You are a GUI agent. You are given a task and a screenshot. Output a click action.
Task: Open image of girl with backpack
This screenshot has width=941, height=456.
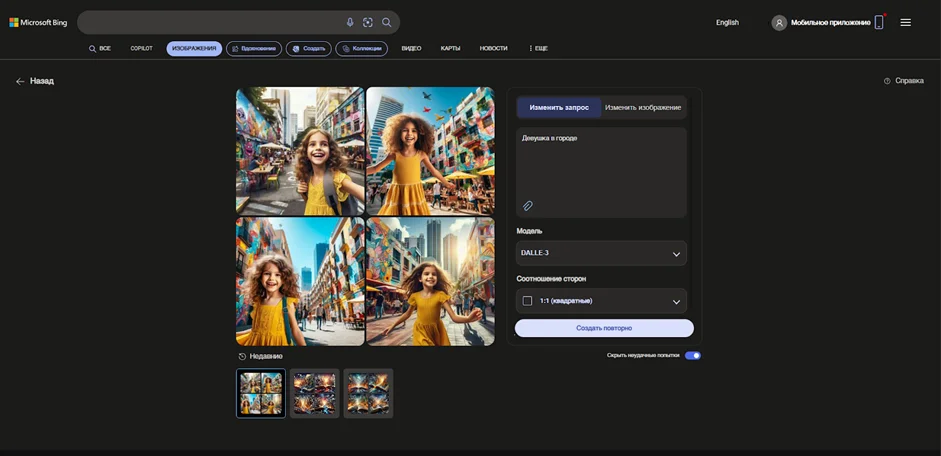(300, 151)
